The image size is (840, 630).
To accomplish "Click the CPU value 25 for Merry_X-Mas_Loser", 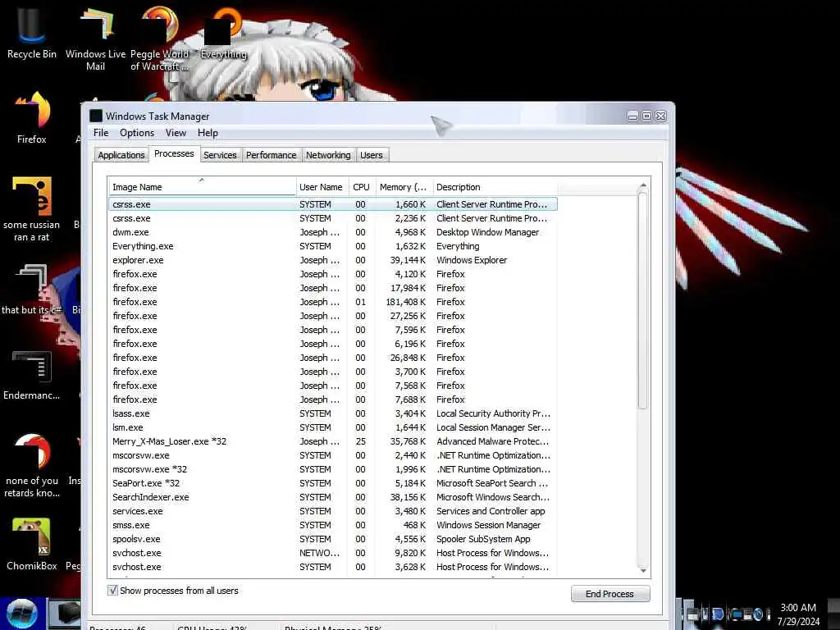I will coord(361,441).
